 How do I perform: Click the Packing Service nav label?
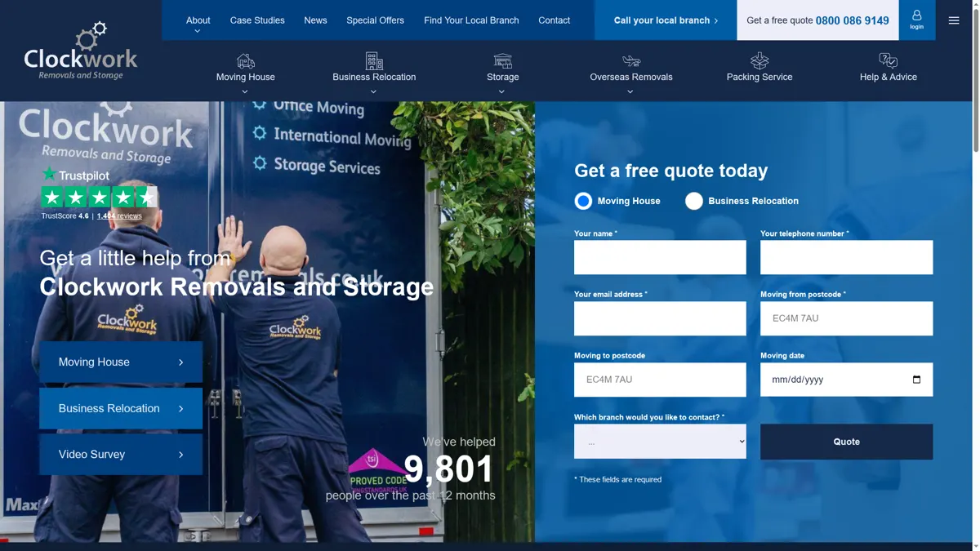pyautogui.click(x=759, y=77)
